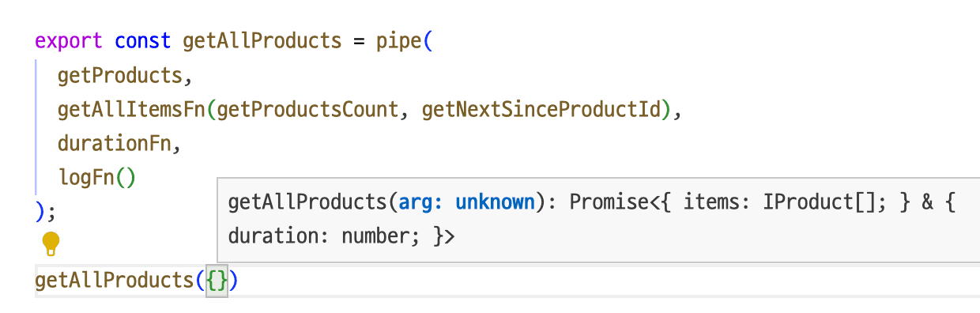Click the getAllProducts call on last line
This screenshot has height=313, width=980.
coord(115,280)
